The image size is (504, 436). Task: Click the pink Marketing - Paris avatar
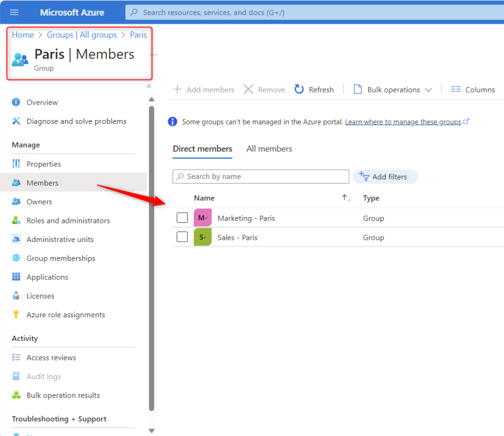tap(203, 218)
